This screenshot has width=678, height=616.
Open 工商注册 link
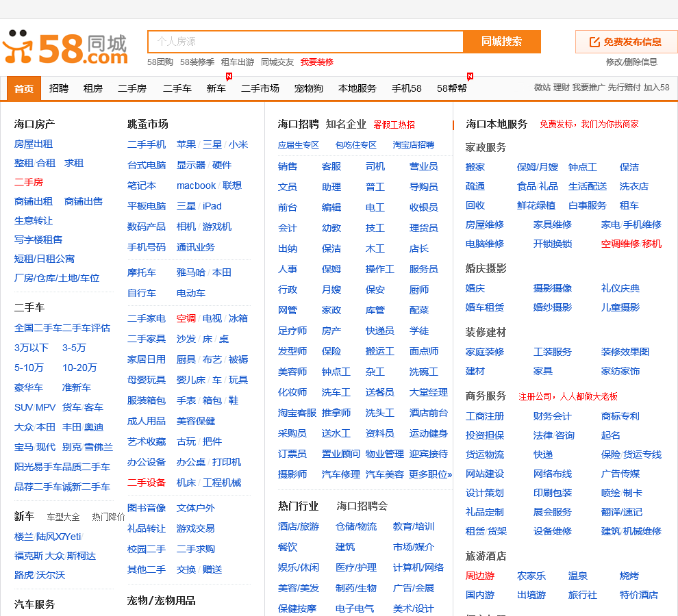pyautogui.click(x=485, y=416)
